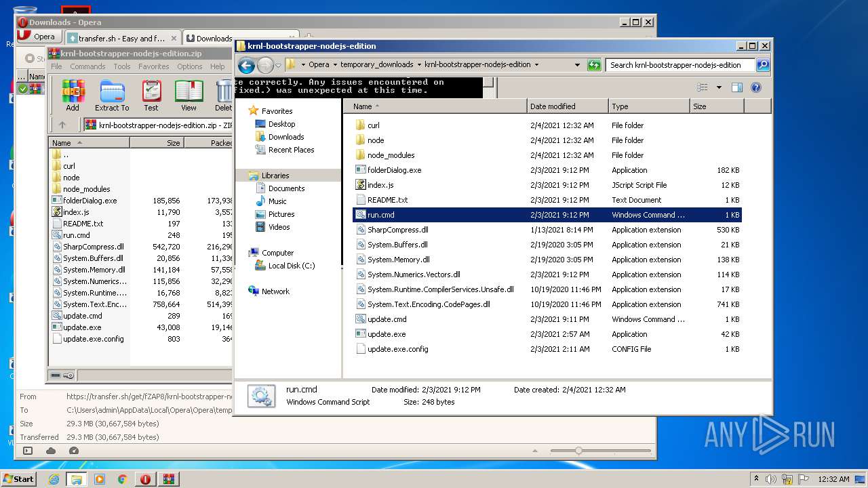Screen dimensions: 868x488
Task: Click the View icon in WinRAR toolbar
Action: coord(189,96)
